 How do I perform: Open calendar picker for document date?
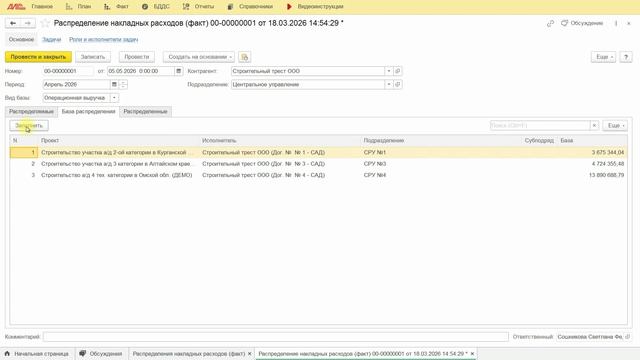pos(178,71)
